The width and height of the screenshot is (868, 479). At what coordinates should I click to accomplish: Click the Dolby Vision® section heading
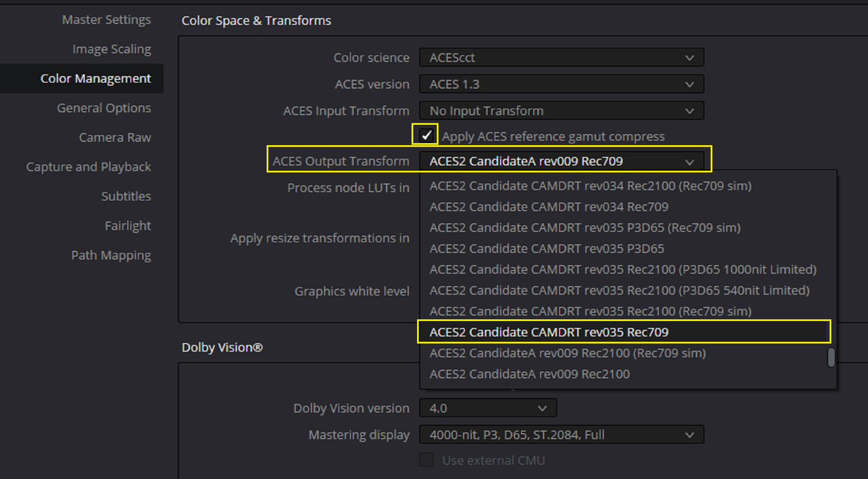222,348
